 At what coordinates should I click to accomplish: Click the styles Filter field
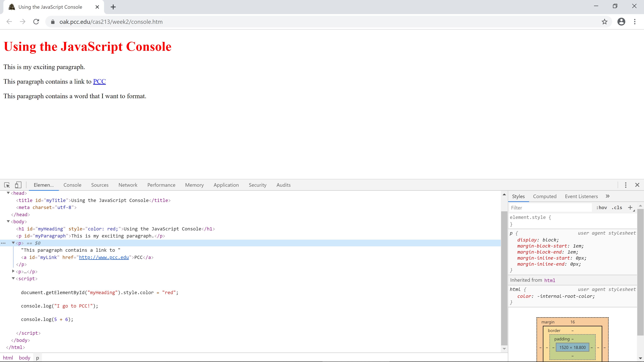coord(550,208)
